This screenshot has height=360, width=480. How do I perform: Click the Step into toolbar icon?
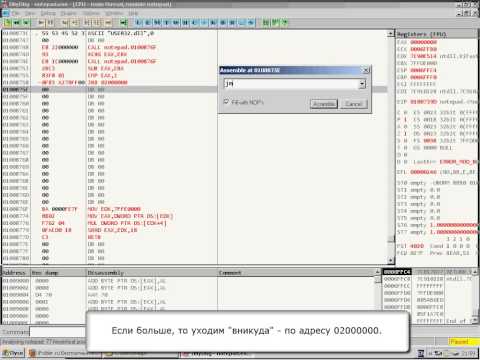[65, 23]
